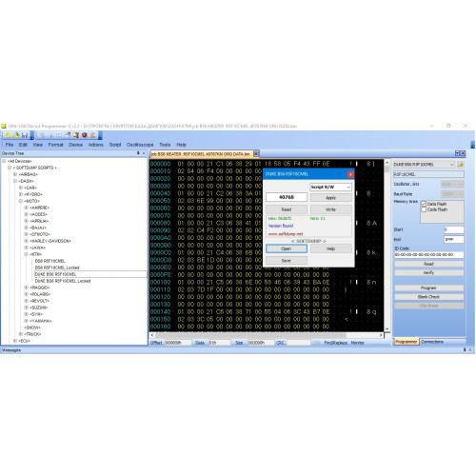Click the Open file folder toolbar icon
476x476 pixels.
[16, 135]
